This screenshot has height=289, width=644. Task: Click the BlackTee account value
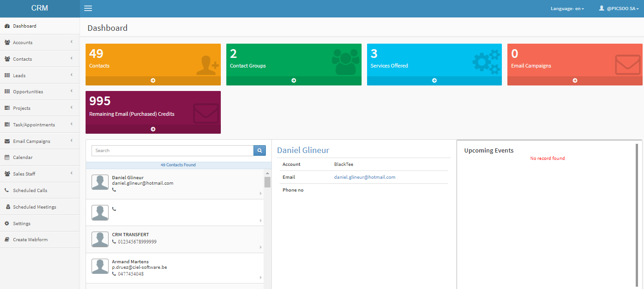click(x=344, y=164)
